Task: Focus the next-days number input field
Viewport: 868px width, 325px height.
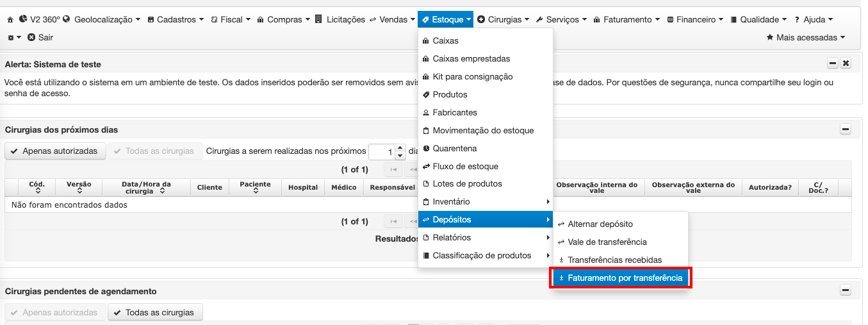Action: [382, 152]
